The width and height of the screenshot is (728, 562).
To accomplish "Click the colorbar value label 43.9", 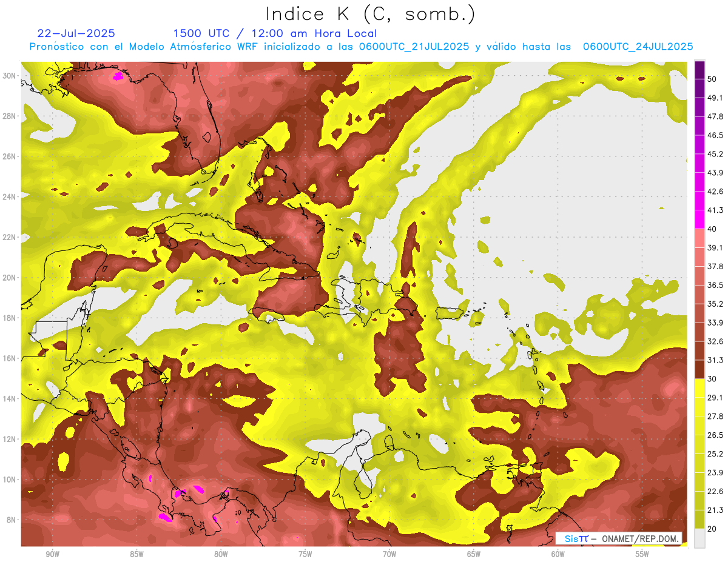I will click(715, 173).
